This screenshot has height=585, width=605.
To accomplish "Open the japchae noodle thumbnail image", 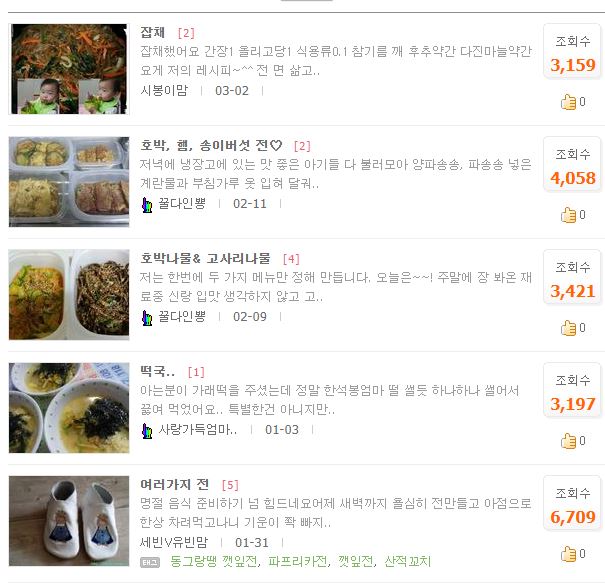I will (x=69, y=69).
